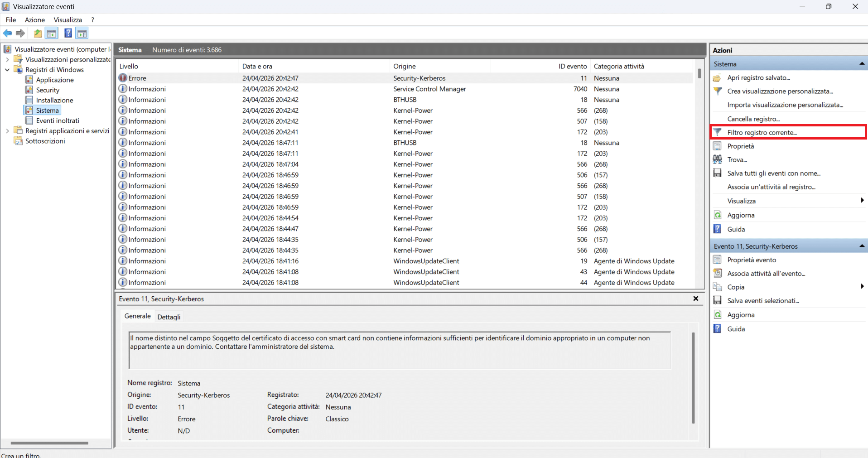Open Filtro registro corrente in Azioni
This screenshot has width=868, height=458.
762,132
